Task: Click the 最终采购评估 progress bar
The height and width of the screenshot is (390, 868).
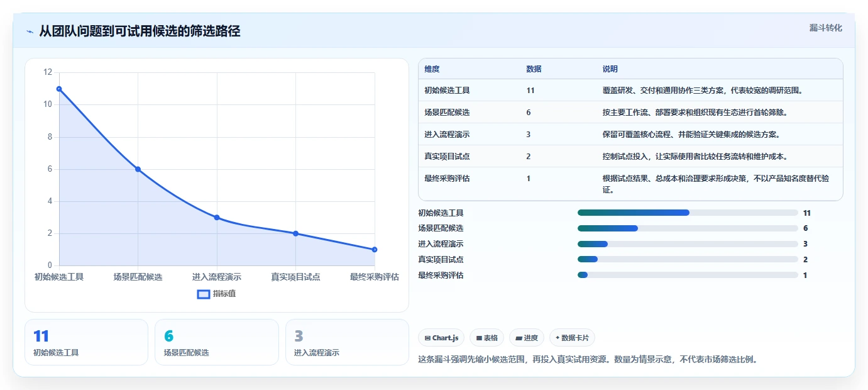Action: 688,275
